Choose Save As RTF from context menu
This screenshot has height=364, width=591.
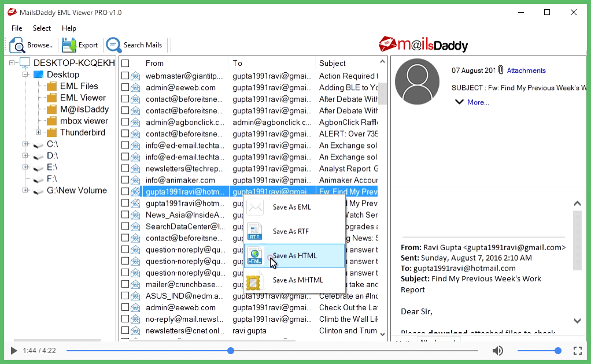[294, 232]
